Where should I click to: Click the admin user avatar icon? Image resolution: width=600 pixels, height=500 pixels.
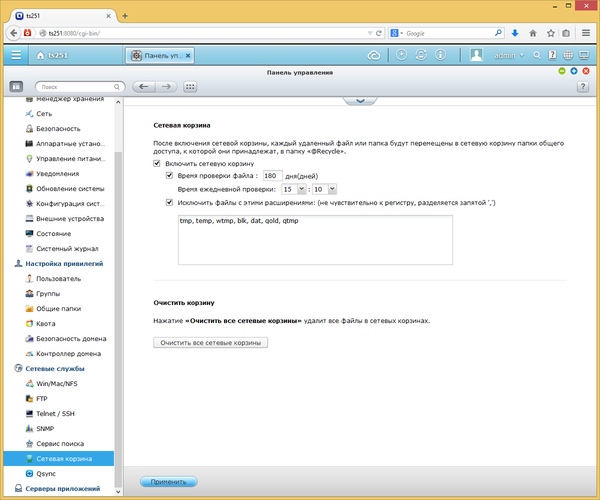click(476, 55)
